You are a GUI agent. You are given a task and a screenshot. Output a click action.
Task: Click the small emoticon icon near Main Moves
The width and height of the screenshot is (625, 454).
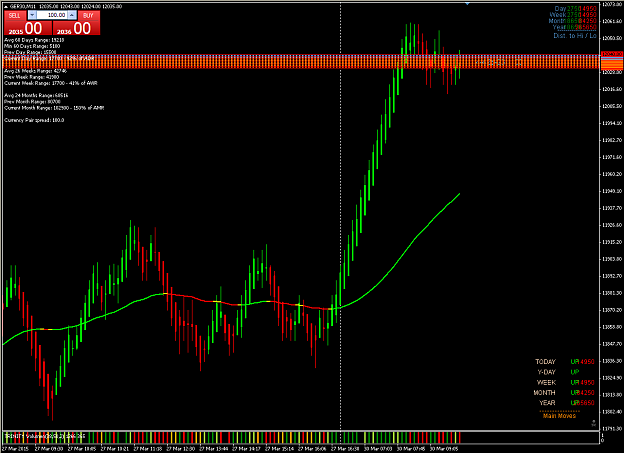[594, 423]
